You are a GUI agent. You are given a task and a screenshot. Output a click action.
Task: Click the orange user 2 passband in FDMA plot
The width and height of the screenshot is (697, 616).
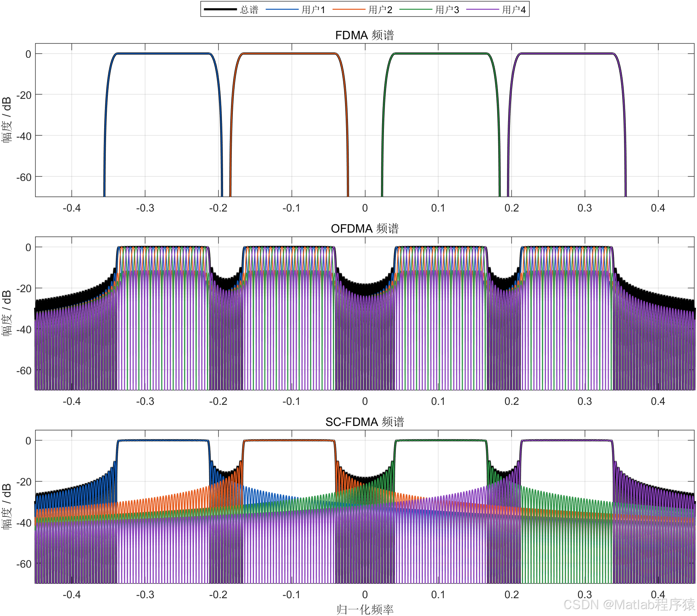coord(289,53)
